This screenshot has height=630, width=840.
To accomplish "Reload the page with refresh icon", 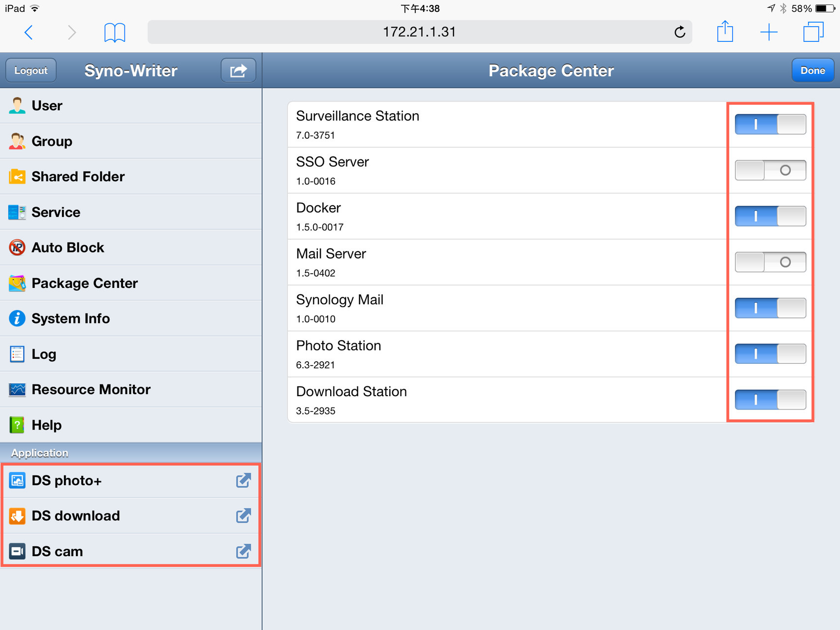I will (680, 32).
